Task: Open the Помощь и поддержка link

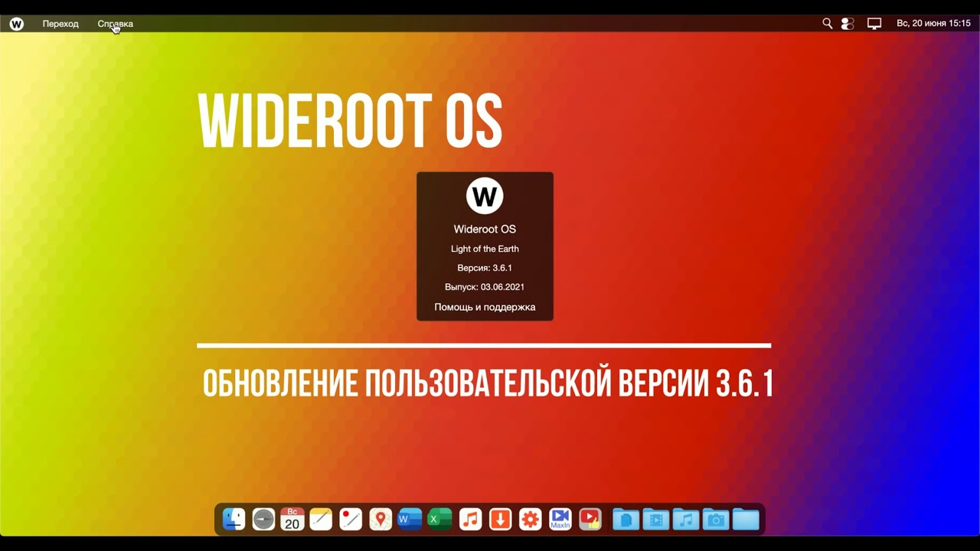Action: click(485, 307)
